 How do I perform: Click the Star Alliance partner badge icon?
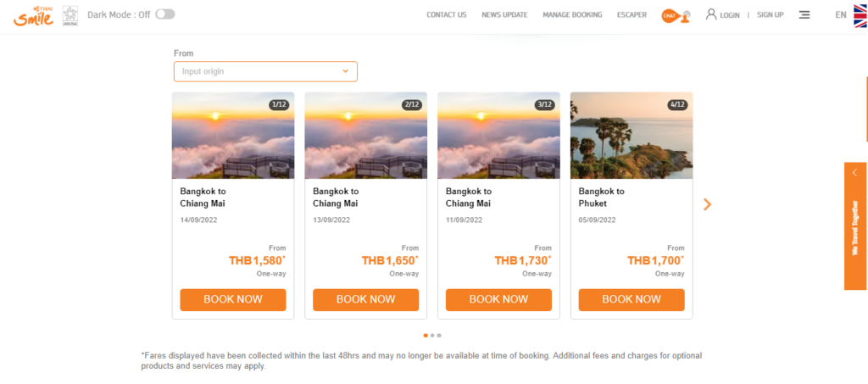point(70,14)
